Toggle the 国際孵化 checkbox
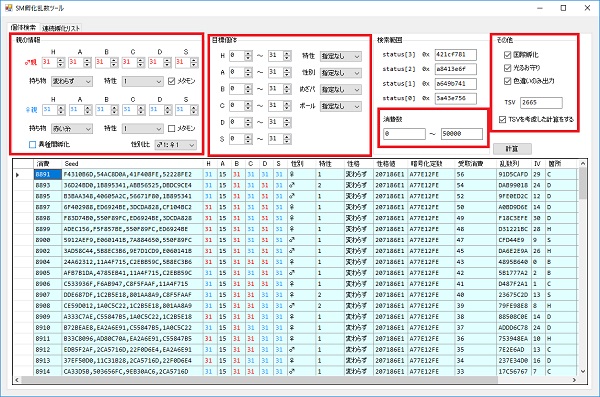The width and height of the screenshot is (600, 397). coord(507,55)
